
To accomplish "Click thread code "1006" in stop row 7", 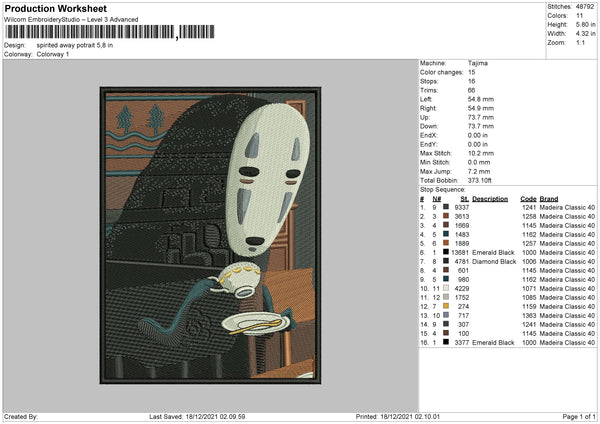I will click(x=529, y=261).
